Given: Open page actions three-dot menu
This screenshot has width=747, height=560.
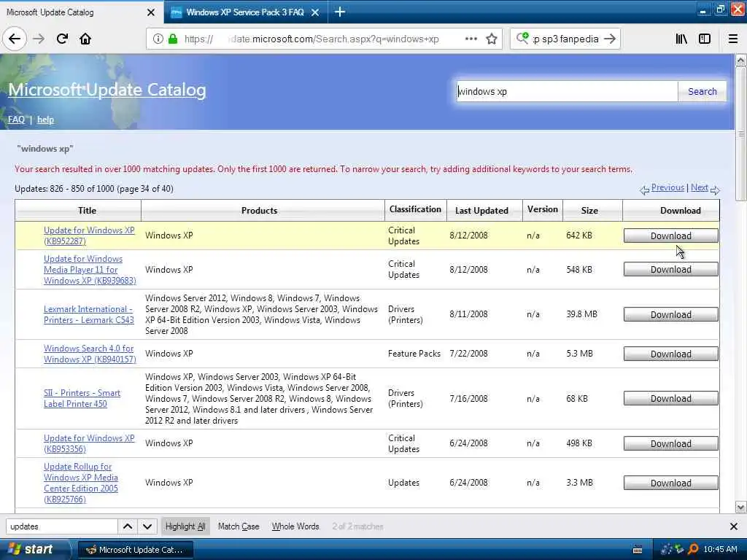Looking at the screenshot, I should 471,39.
